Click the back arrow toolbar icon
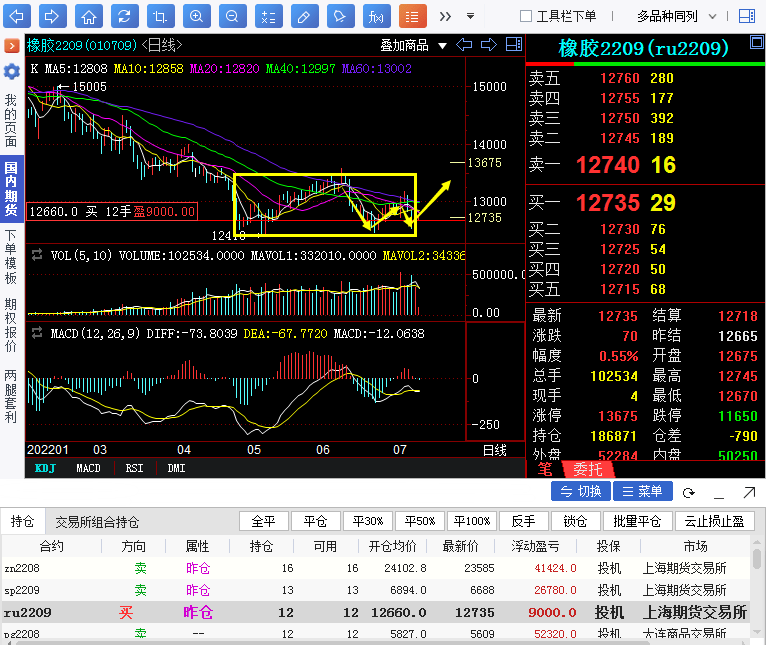766x645 pixels. (x=17, y=16)
